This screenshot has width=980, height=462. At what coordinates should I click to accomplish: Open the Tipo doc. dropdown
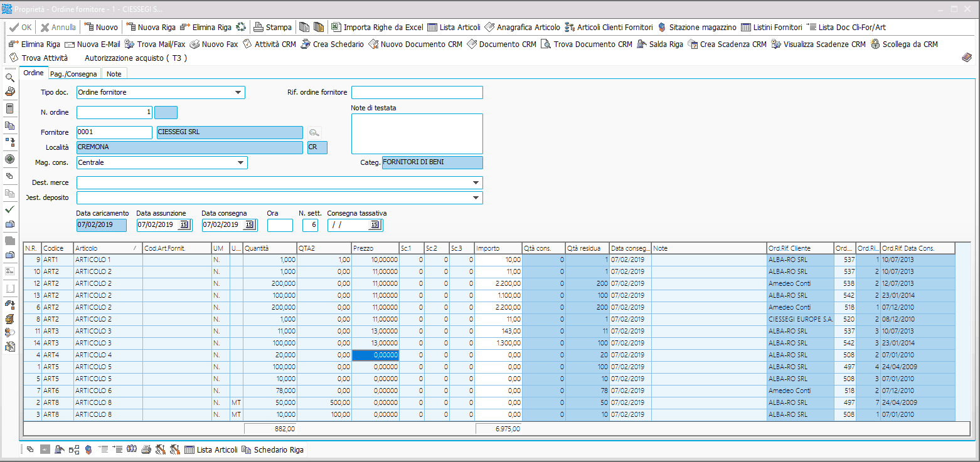pyautogui.click(x=238, y=93)
